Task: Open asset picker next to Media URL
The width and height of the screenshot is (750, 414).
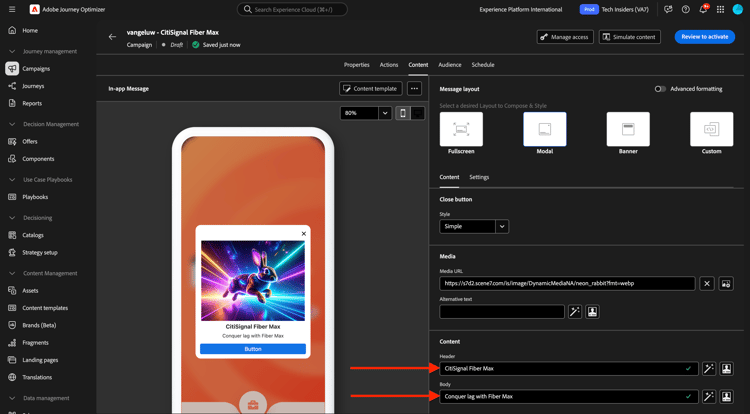Action: pyautogui.click(x=727, y=283)
